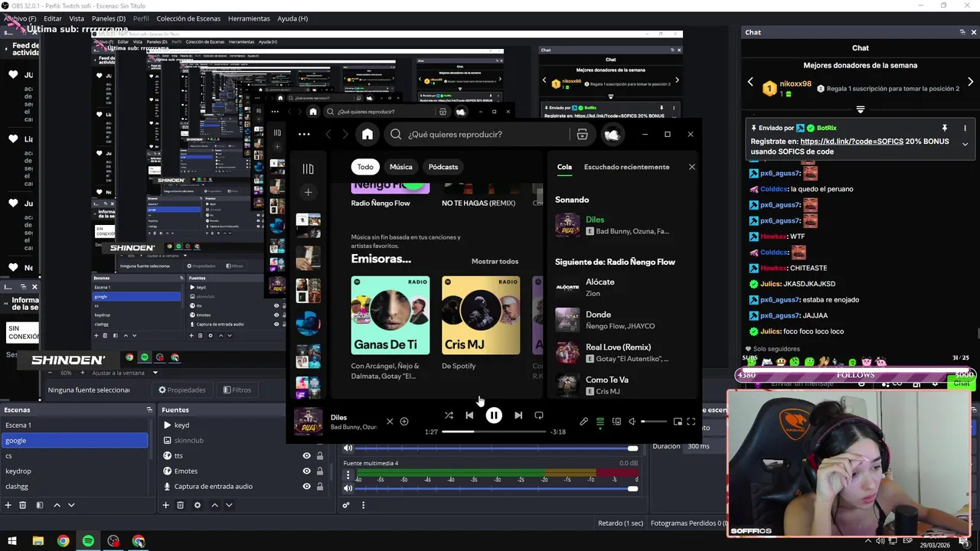Viewport: 980px width, 551px height.
Task: Toggle visibility of the Emotes source
Action: (x=306, y=471)
